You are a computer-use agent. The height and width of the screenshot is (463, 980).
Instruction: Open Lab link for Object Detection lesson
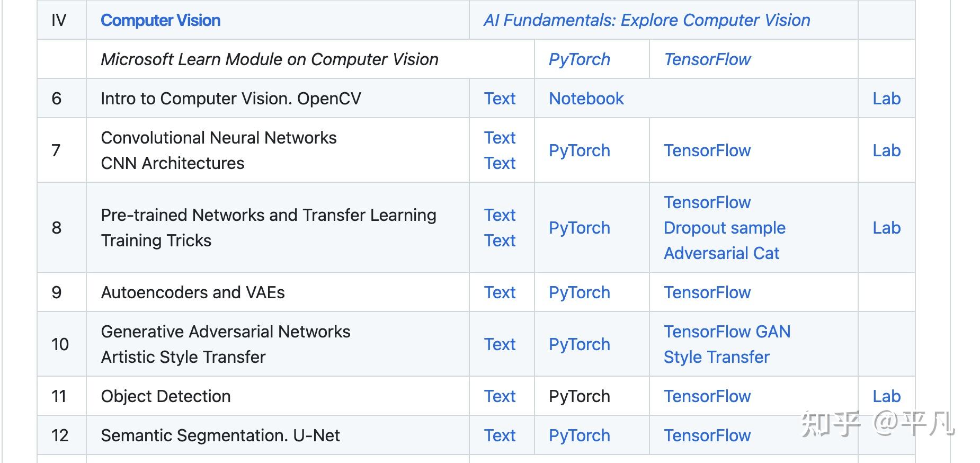(x=886, y=396)
